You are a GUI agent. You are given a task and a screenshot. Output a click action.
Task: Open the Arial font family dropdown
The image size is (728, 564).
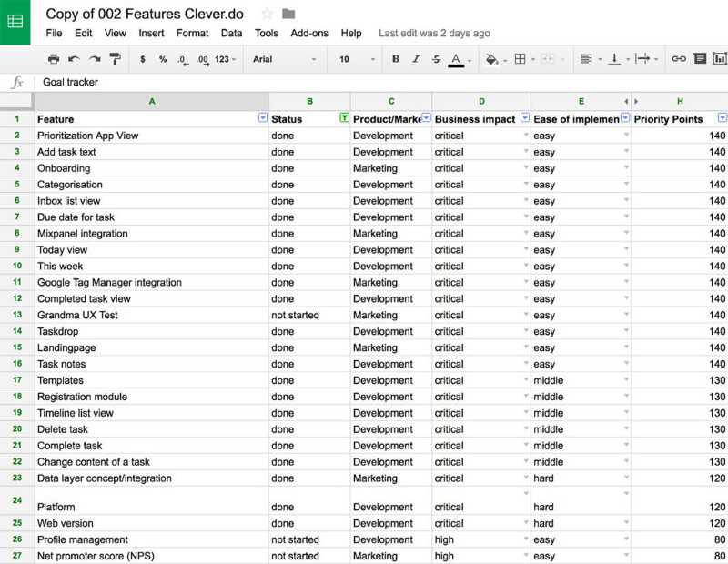(x=285, y=59)
